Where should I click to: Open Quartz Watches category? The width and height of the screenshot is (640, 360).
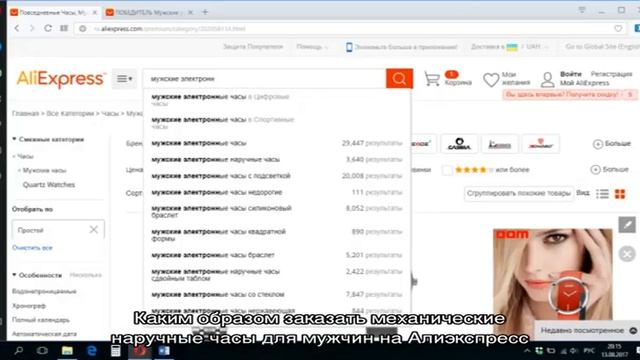click(49, 185)
